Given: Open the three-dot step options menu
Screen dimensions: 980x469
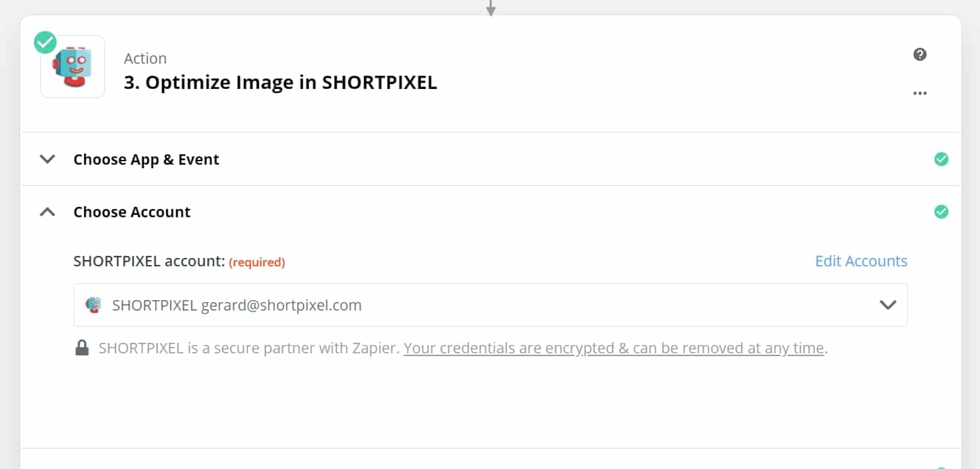Looking at the screenshot, I should [x=920, y=93].
